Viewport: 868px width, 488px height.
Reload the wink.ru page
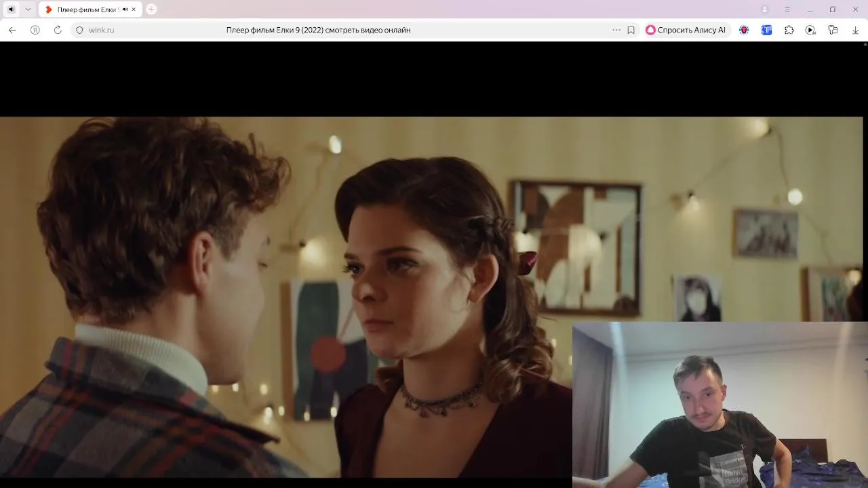click(58, 30)
